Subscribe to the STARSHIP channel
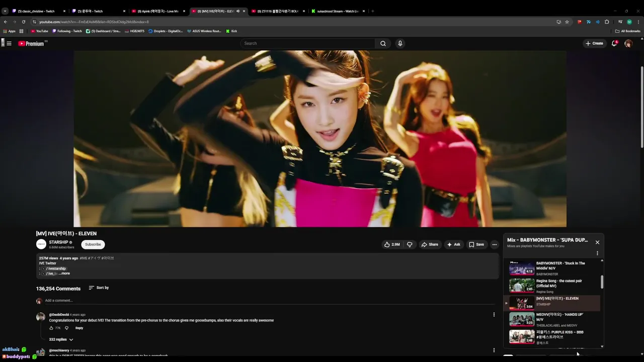 93,244
